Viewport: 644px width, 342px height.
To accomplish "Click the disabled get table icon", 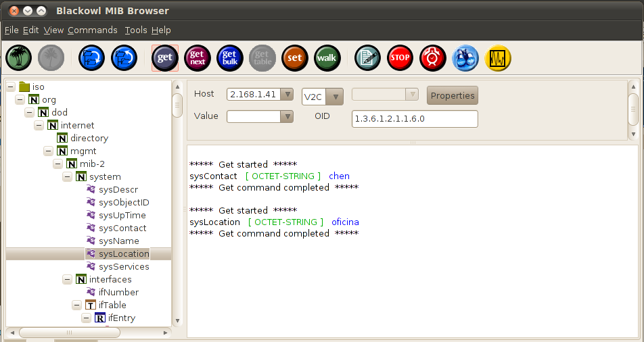I will (x=262, y=58).
